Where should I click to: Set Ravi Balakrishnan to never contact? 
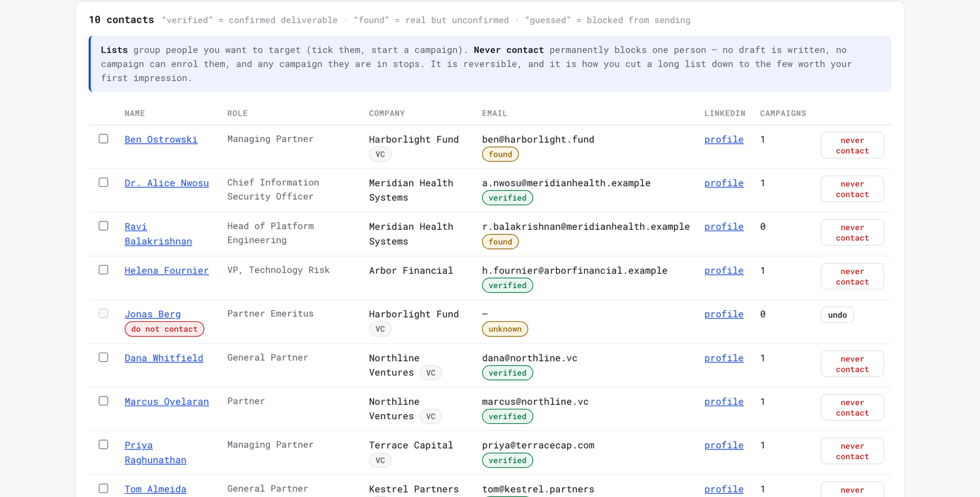(852, 232)
